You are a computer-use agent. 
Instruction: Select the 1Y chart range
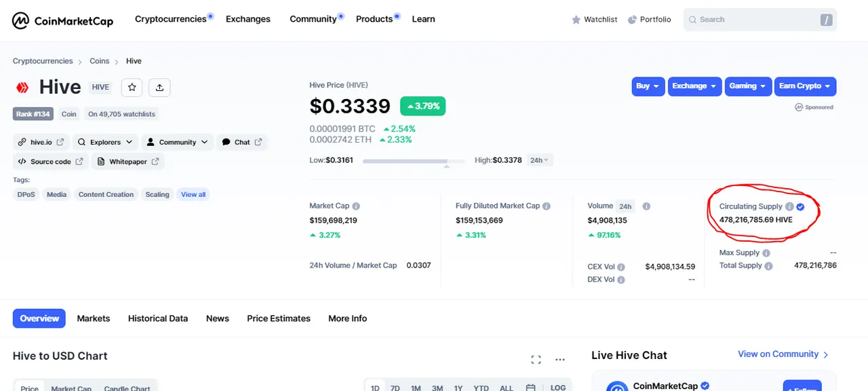458,387
